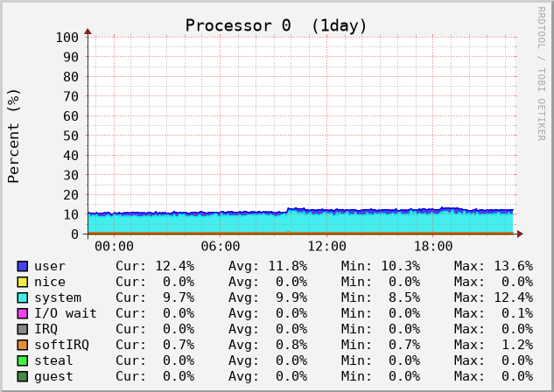Click the 18:00 time axis label
This screenshot has height=392, width=554.
click(433, 248)
